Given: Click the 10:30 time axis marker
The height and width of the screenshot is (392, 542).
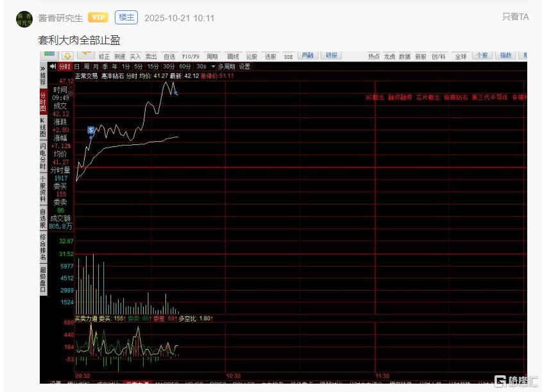Looking at the screenshot, I should (x=233, y=376).
